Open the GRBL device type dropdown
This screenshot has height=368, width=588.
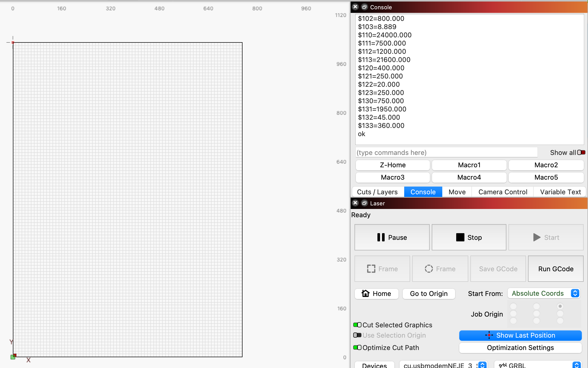pyautogui.click(x=538, y=365)
